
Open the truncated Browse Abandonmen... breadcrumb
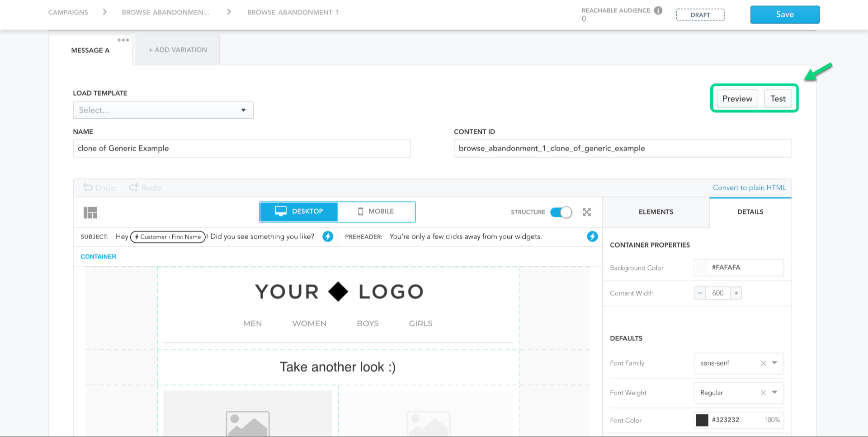pos(166,12)
